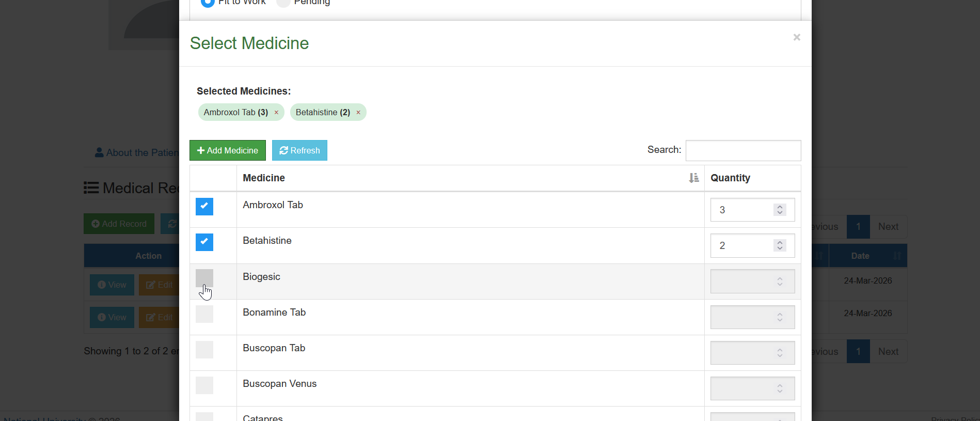Click the Buscopan Tab medicine name
980x421 pixels.
tap(274, 348)
